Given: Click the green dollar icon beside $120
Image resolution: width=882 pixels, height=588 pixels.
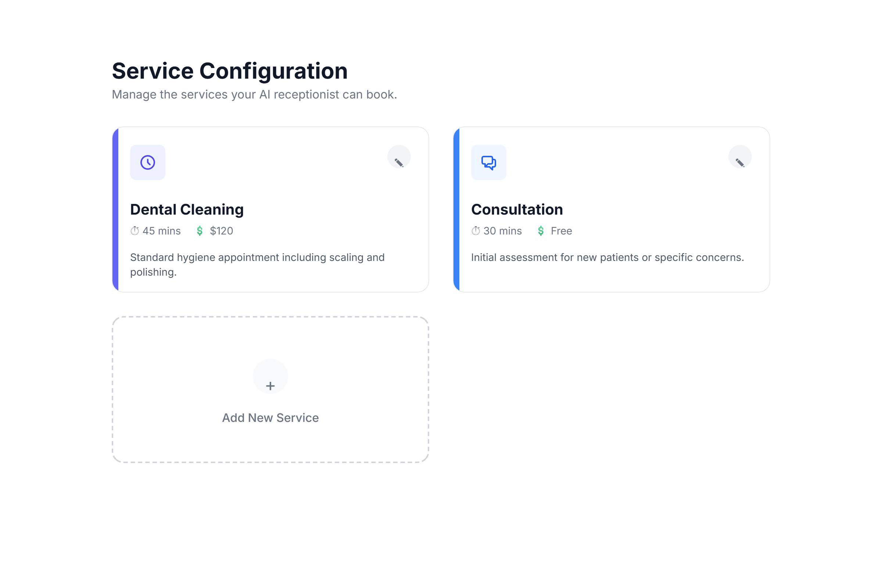Looking at the screenshot, I should (200, 231).
